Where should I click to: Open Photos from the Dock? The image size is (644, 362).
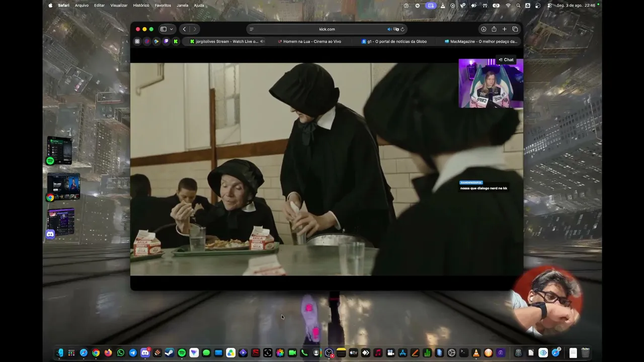tap(280, 353)
